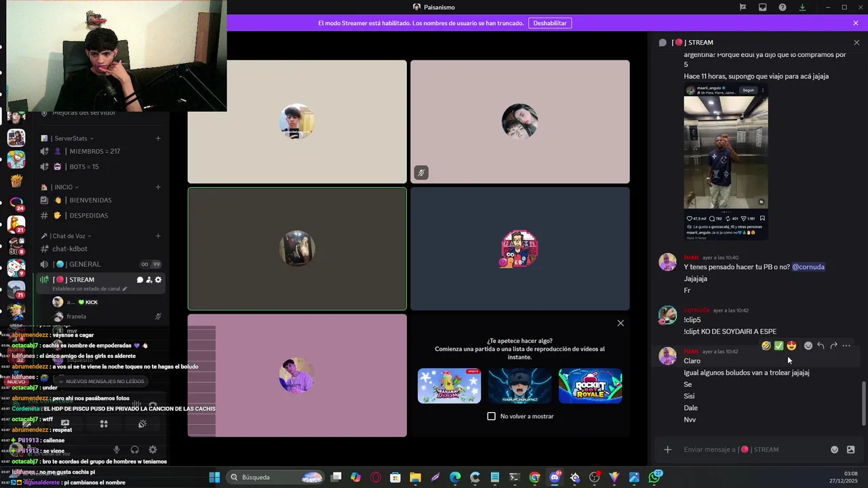Collapse the INICIO category
868x488 pixels.
pos(63,187)
